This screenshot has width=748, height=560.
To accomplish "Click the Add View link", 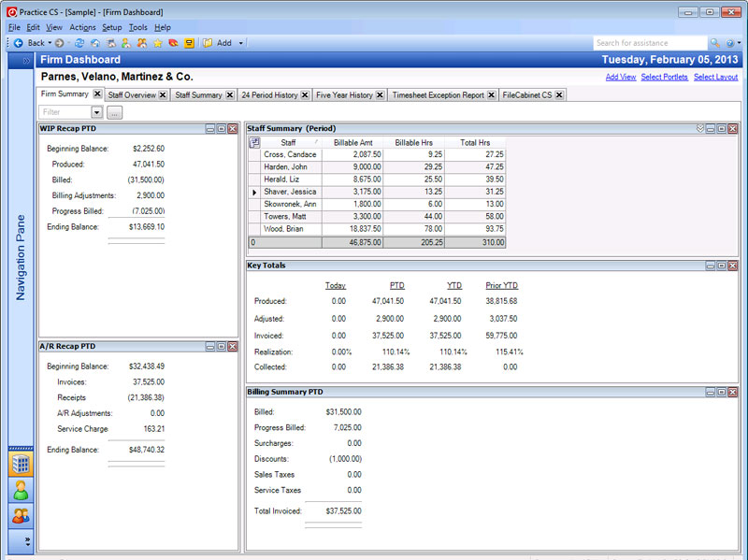I will 621,77.
